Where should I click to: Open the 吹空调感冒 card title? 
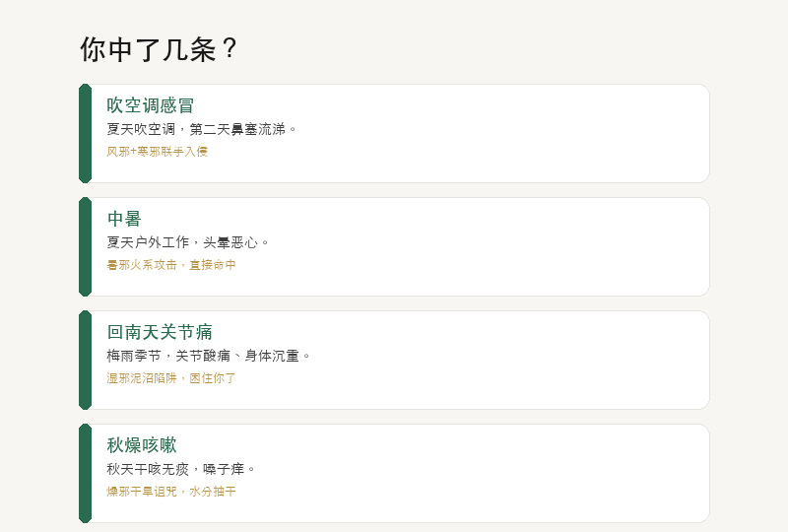click(151, 105)
